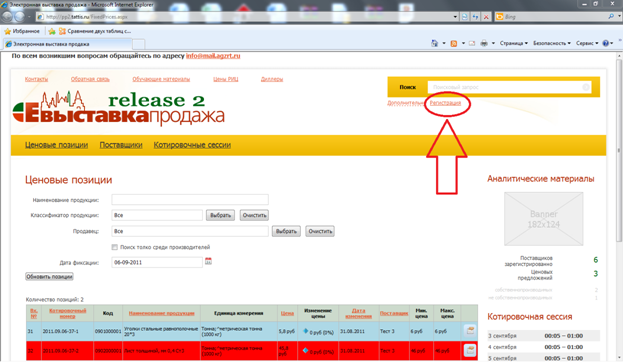Sort table by Цена column header

(x=287, y=313)
